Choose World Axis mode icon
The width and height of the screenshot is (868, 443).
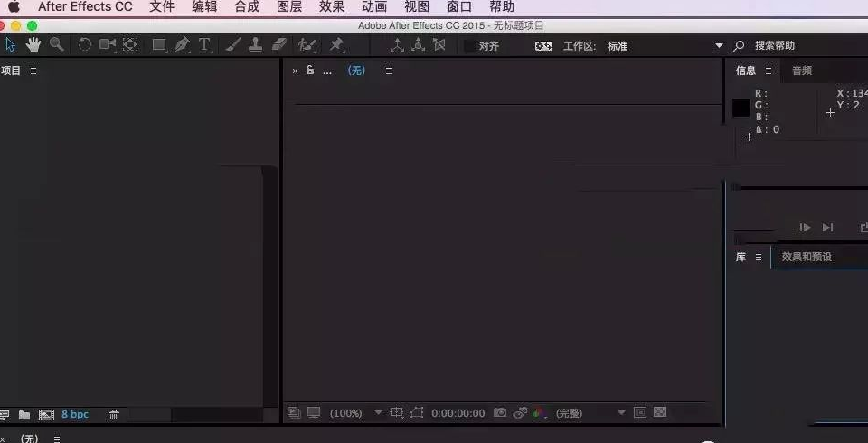418,45
